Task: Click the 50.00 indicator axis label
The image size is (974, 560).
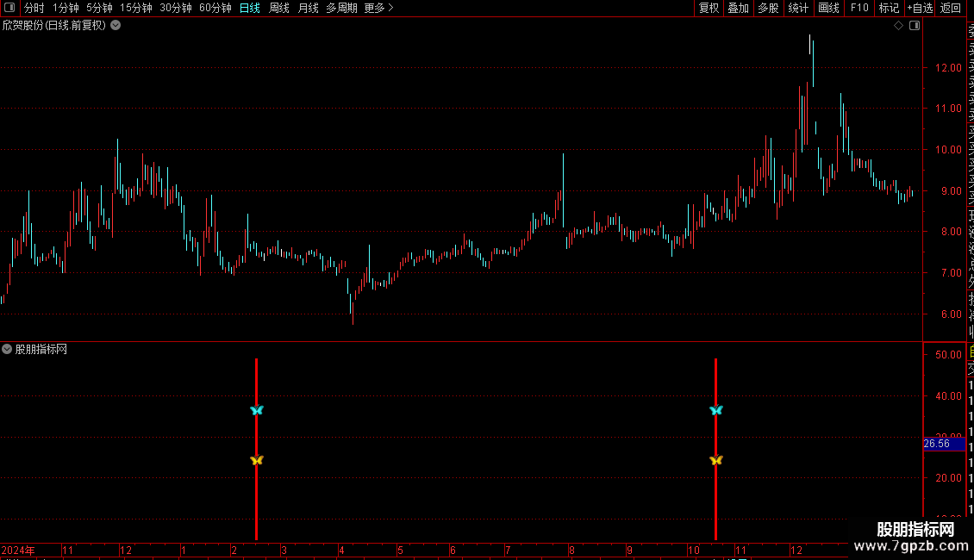Action: pos(948,354)
